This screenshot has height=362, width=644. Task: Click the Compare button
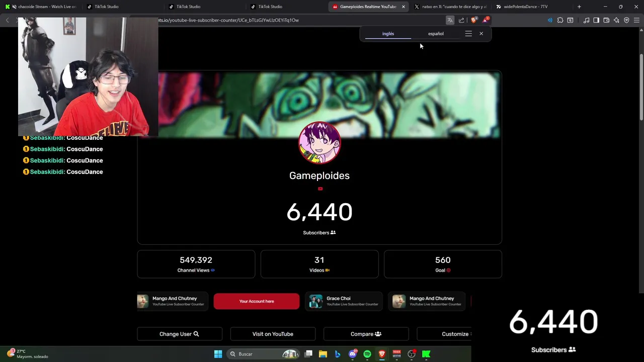(366, 334)
